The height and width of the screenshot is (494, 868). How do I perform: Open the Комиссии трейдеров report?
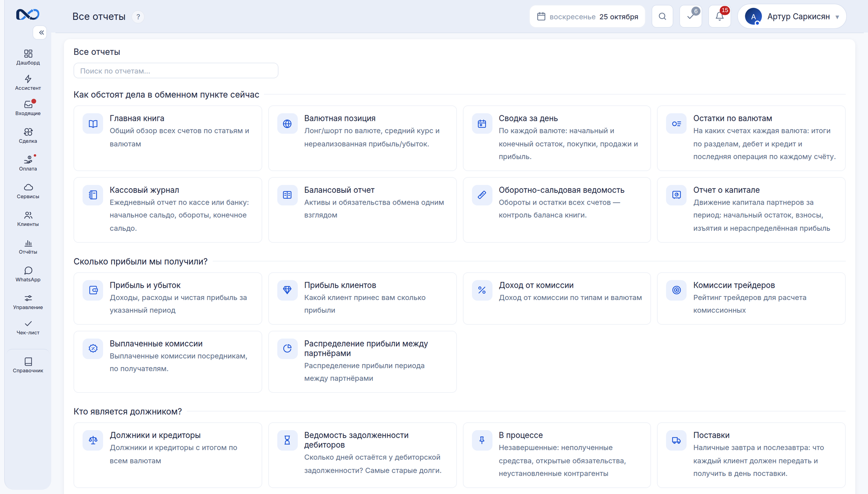pos(751,298)
